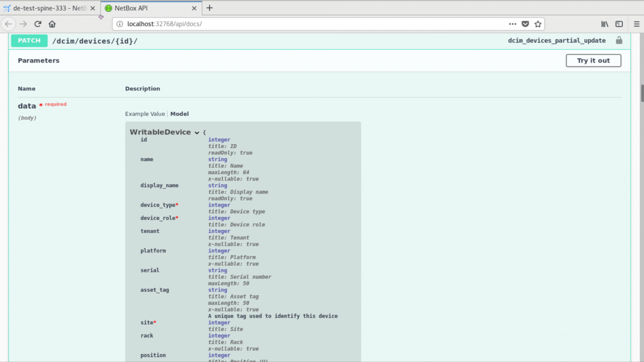Image resolution: width=644 pixels, height=362 pixels.
Task: Reload the current page
Action: tap(38, 24)
